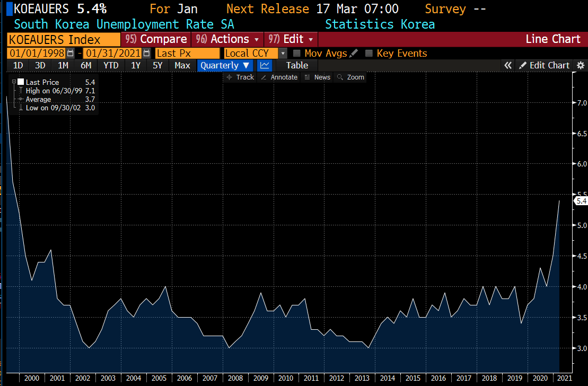Image resolution: width=588 pixels, height=386 pixels.
Task: Click the start date 01/01/1998 field
Action: (37, 53)
